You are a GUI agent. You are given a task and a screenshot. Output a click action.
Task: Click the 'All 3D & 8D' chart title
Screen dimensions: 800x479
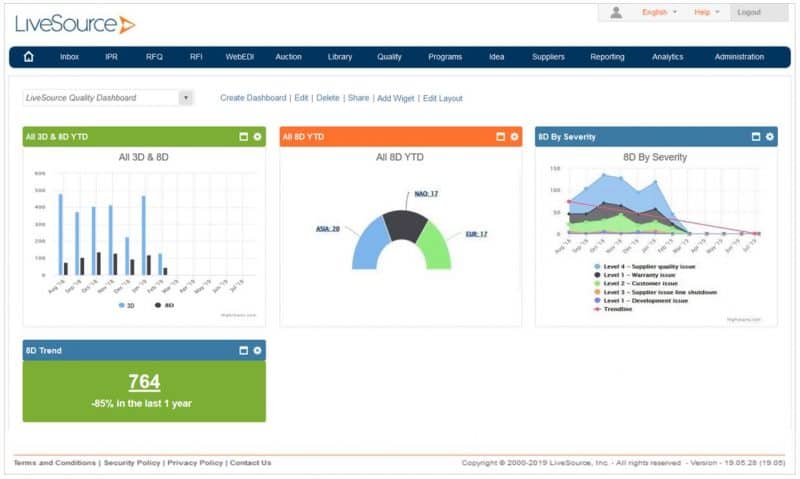coord(143,157)
